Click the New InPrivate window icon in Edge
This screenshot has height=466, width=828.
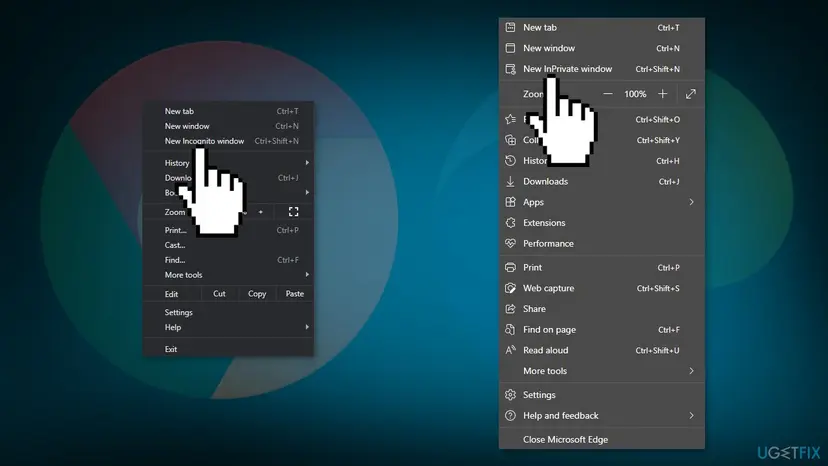click(x=510, y=69)
